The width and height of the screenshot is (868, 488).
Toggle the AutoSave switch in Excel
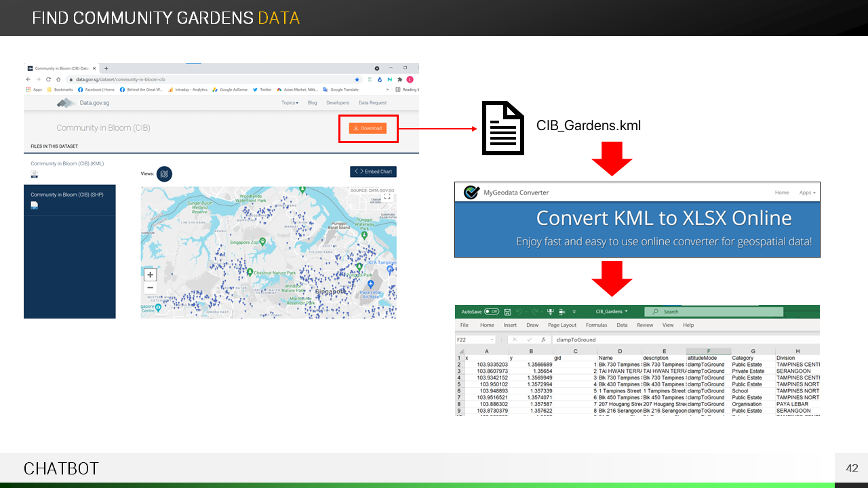491,312
